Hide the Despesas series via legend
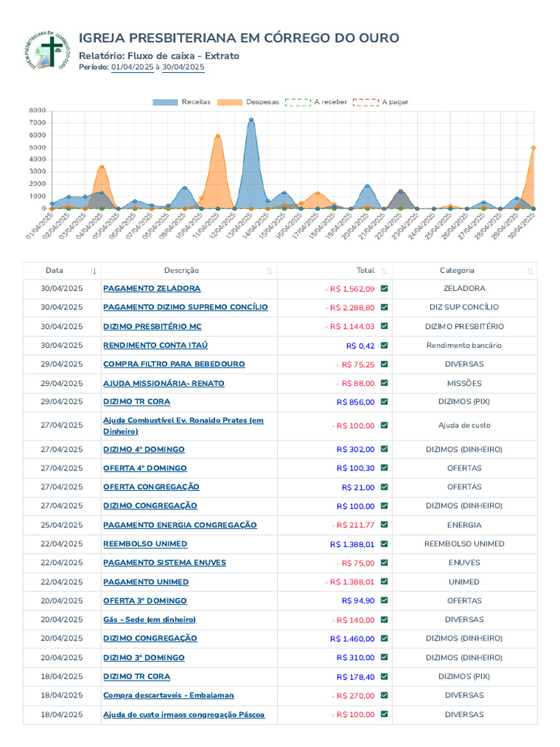Screen dimensions: 560x747 tap(248, 102)
